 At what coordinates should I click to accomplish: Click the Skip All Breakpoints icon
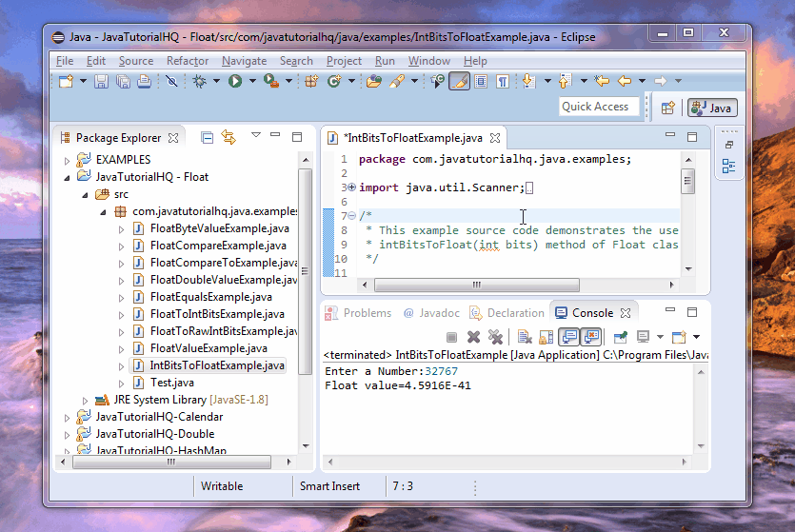[171, 81]
